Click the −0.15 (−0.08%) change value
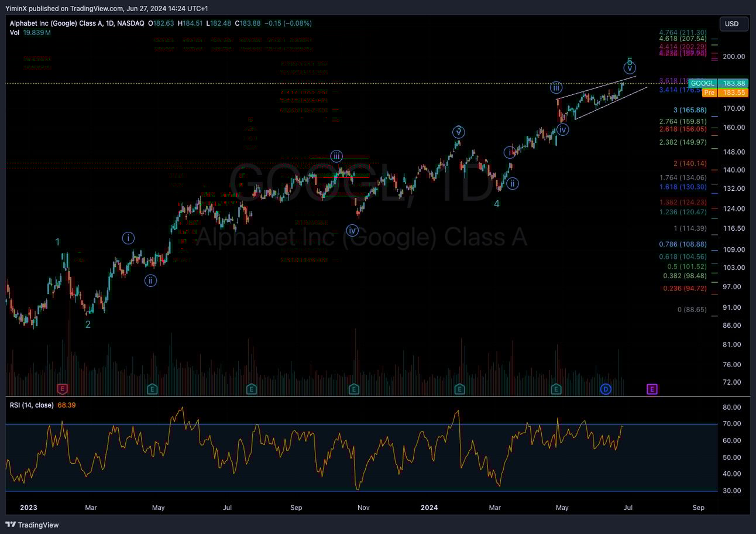756x534 pixels. pos(288,23)
